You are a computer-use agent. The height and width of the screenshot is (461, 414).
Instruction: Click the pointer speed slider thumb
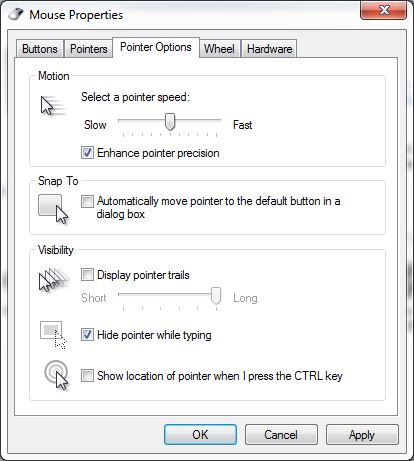(x=170, y=122)
